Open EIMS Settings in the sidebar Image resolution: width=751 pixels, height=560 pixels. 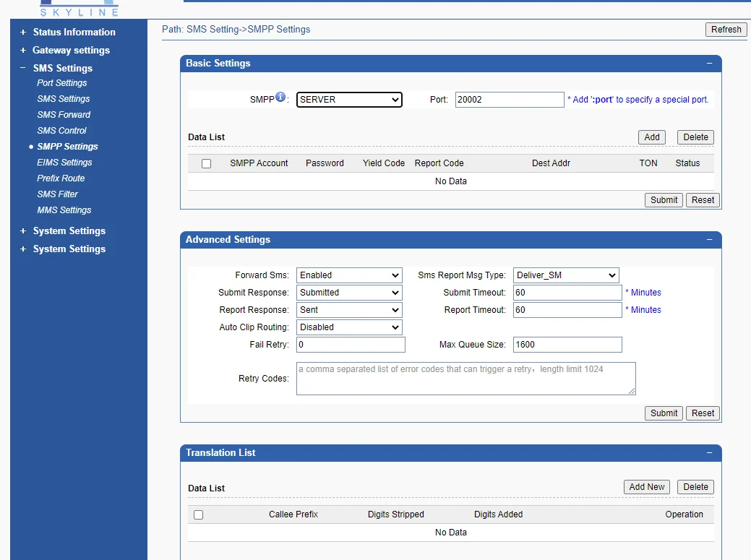click(64, 163)
